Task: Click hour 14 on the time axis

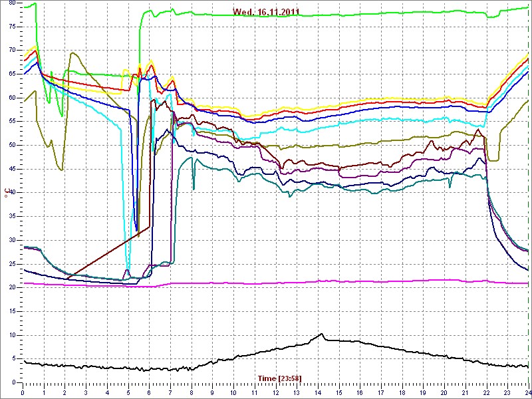Action: coord(318,392)
